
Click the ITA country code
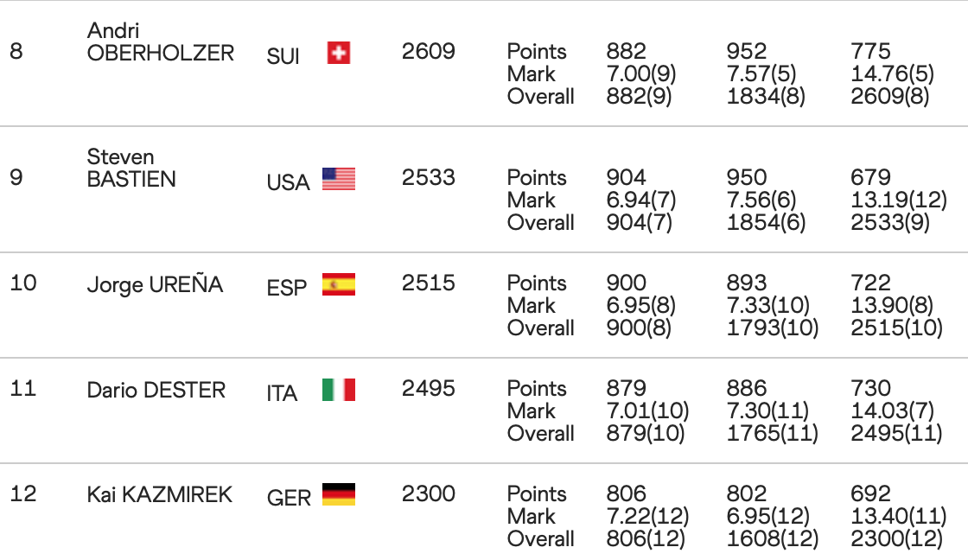pos(282,393)
